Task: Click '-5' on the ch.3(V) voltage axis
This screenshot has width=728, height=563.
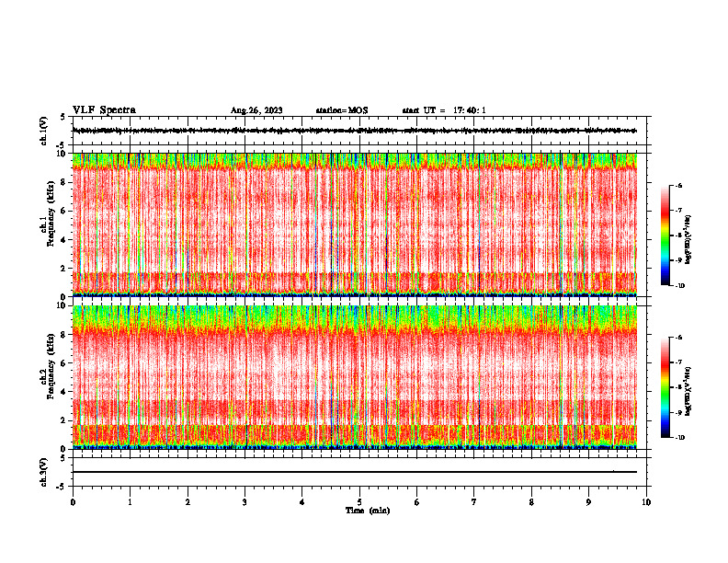Action: pos(62,487)
